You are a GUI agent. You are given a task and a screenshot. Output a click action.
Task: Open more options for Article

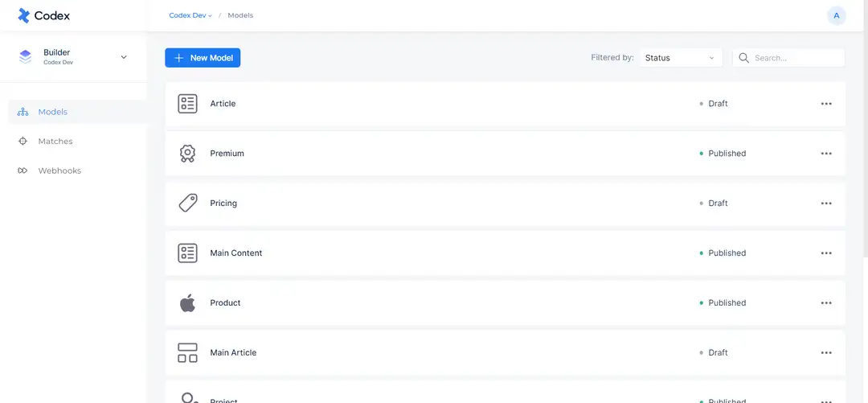point(826,104)
